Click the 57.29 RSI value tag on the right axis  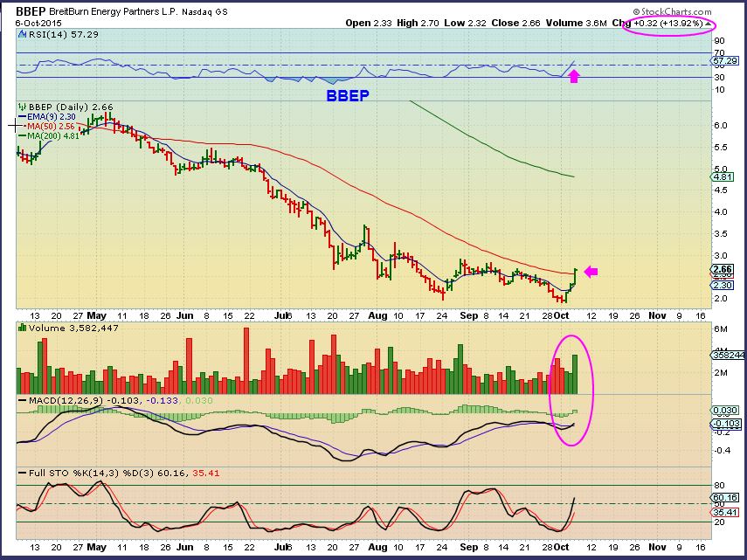[x=726, y=60]
